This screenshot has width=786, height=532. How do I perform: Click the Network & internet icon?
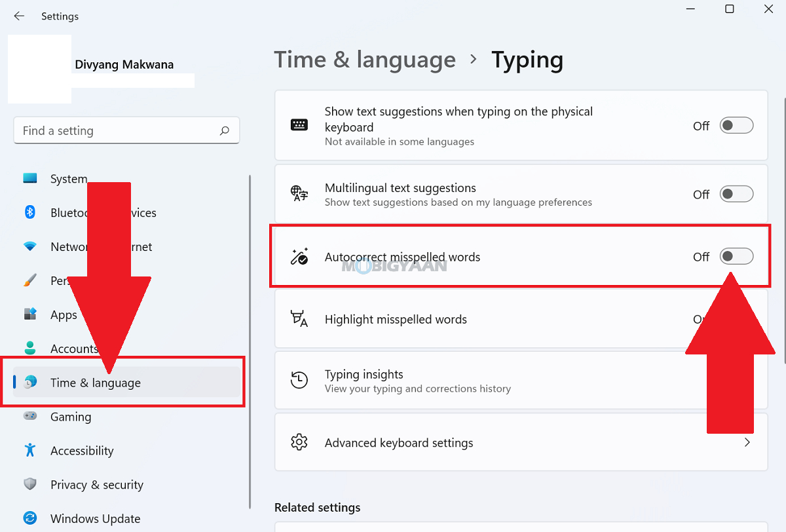(30, 246)
